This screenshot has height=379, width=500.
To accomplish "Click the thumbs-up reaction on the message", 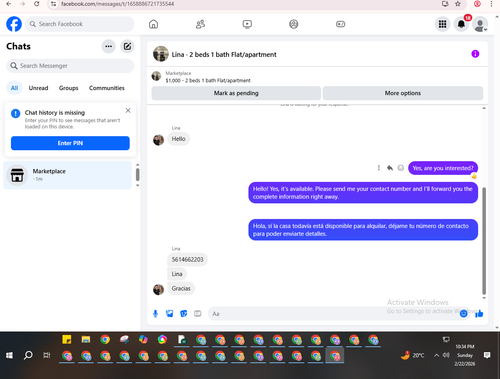I will [474, 176].
